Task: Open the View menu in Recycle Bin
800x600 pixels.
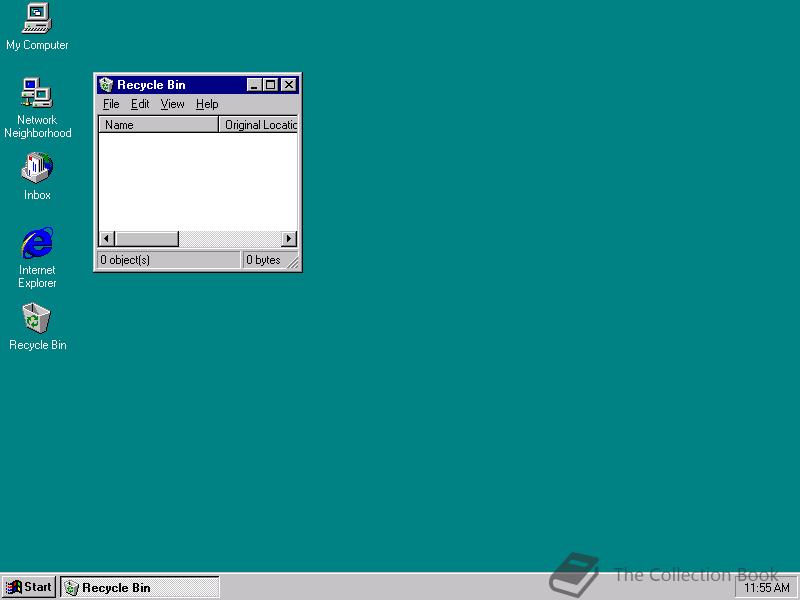Action: (172, 104)
